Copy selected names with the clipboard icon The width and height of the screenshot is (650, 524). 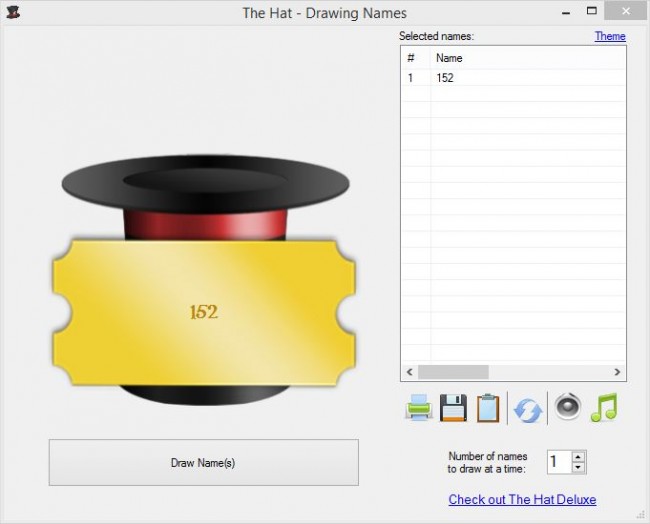coord(487,408)
